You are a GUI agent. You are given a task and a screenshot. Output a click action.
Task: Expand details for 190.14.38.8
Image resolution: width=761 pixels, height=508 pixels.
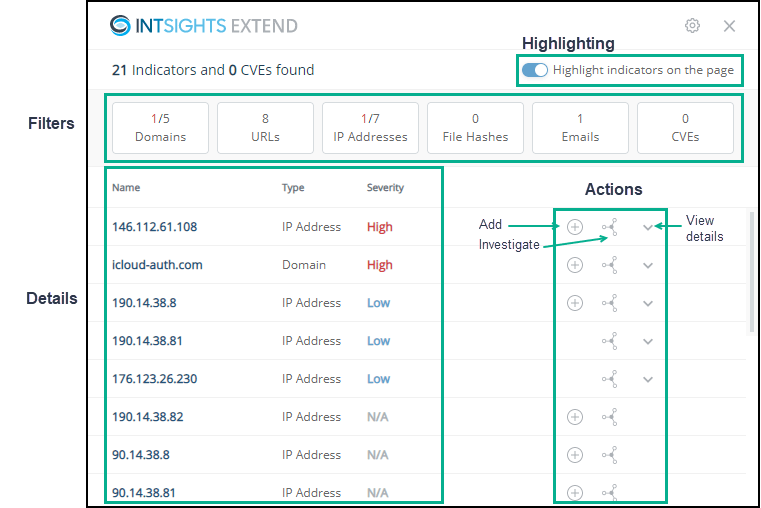[647, 303]
